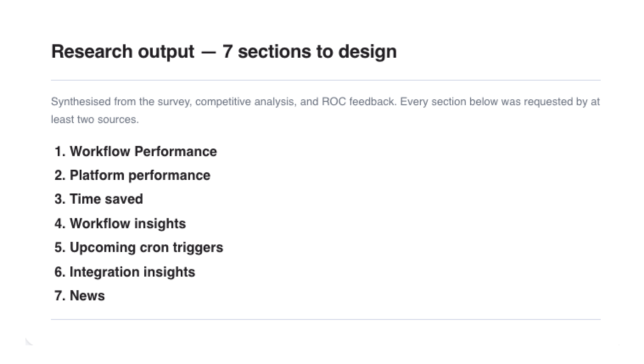Click the horizontal divider below the heading

click(x=325, y=80)
